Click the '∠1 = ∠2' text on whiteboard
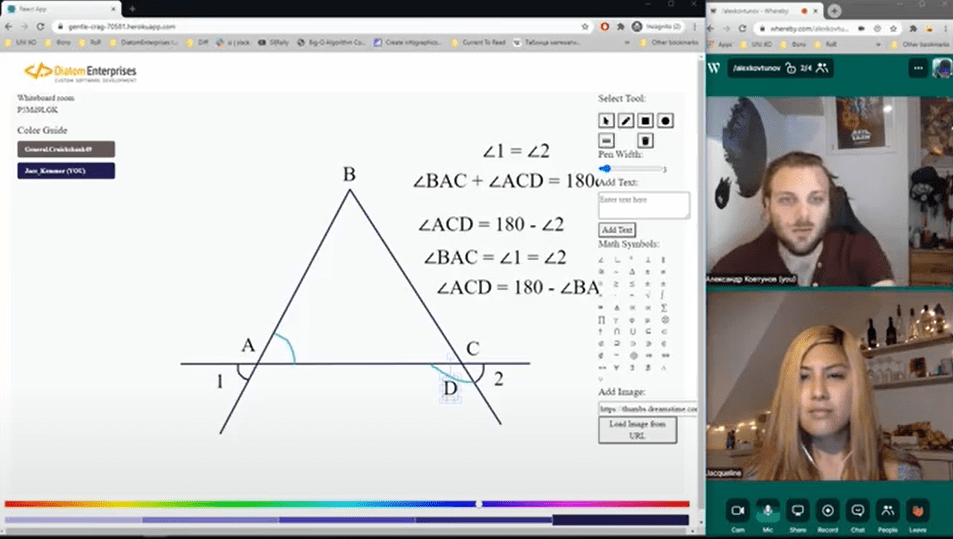Screen dimensions: 953x539 tap(516, 151)
